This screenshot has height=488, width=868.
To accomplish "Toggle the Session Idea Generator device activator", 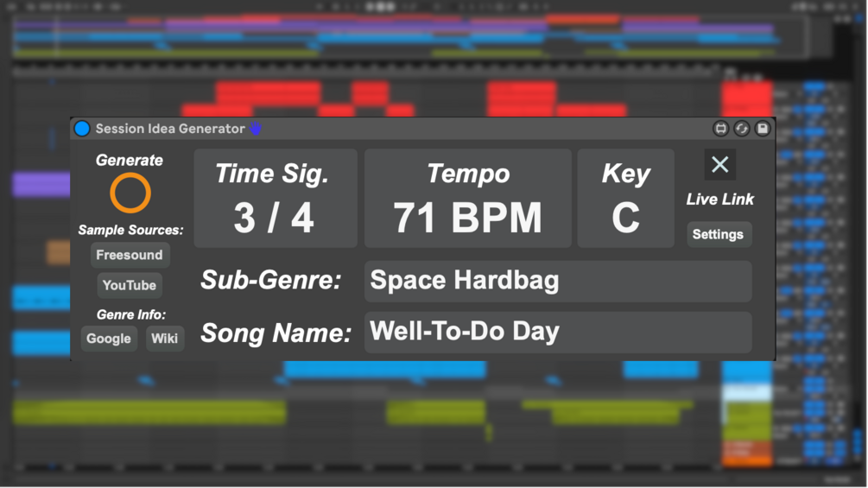I will (82, 129).
